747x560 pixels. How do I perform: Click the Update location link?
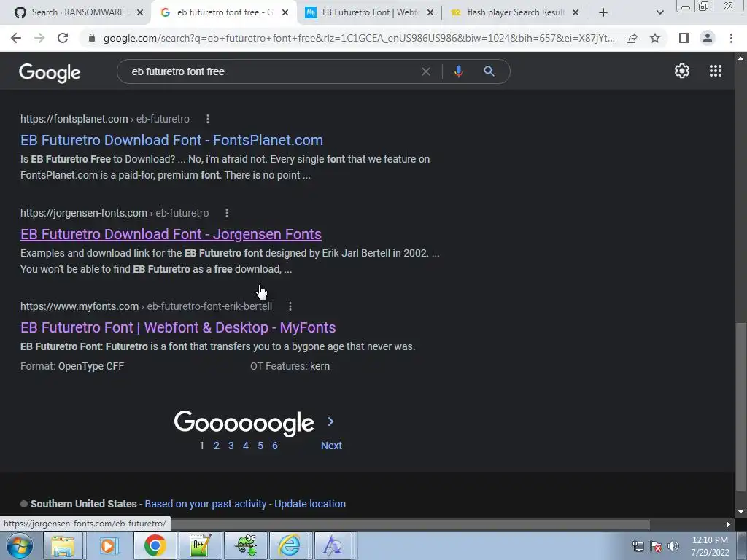pos(310,504)
